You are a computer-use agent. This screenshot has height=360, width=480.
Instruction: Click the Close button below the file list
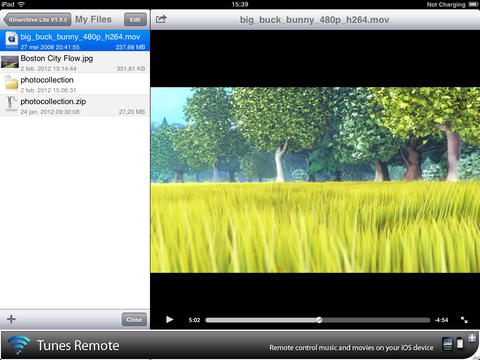134,319
